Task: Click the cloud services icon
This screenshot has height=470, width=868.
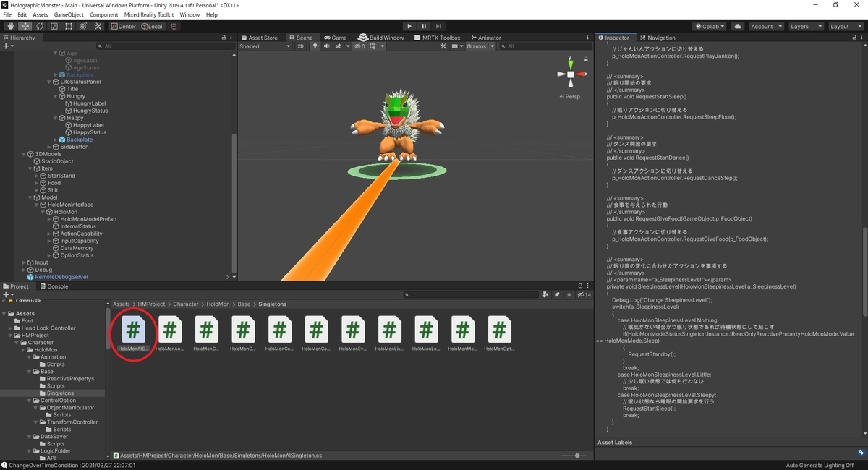Action: click(737, 25)
